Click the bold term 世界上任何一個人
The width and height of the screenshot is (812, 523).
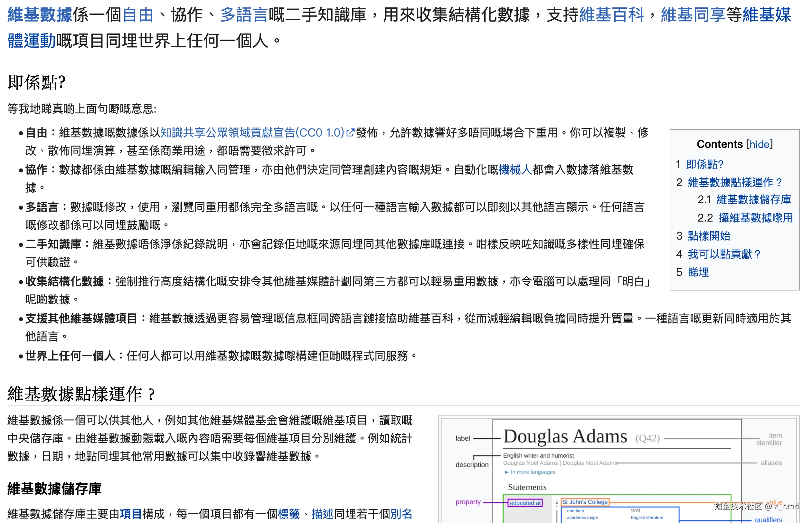click(x=70, y=356)
